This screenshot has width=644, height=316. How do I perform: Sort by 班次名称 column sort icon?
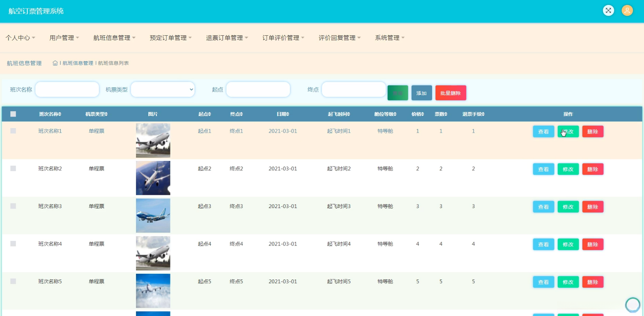click(60, 114)
